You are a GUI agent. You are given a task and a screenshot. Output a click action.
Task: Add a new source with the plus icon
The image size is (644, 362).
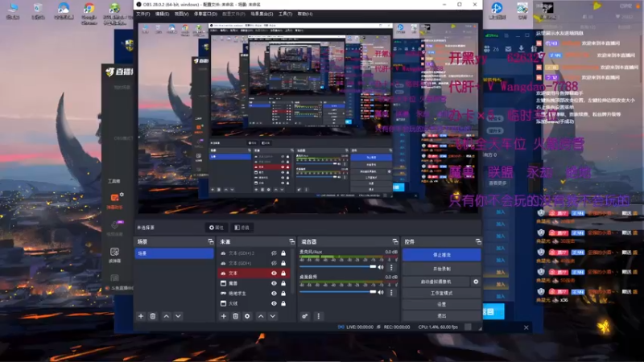coord(224,316)
